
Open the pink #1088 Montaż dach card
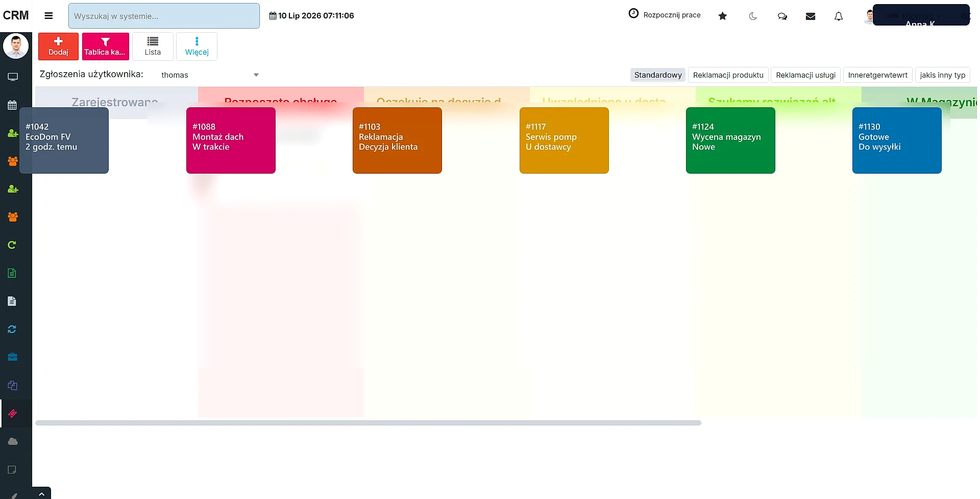(231, 140)
